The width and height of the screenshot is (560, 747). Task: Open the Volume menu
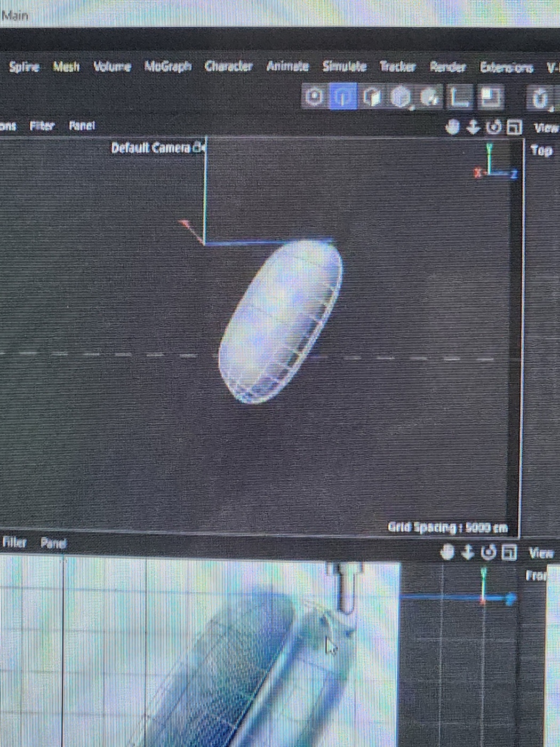(112, 67)
